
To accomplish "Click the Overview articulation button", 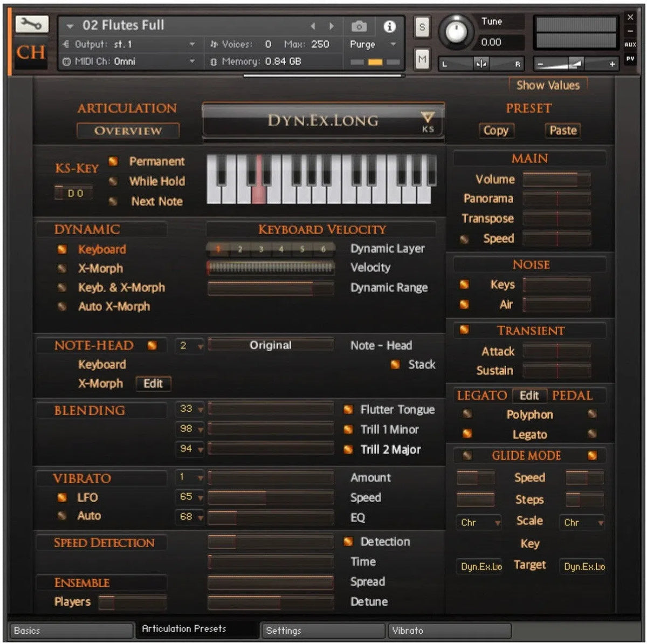I will point(128,131).
